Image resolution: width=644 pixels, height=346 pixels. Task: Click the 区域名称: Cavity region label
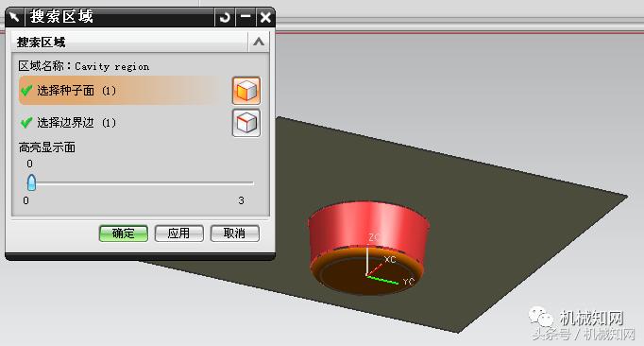click(x=84, y=66)
